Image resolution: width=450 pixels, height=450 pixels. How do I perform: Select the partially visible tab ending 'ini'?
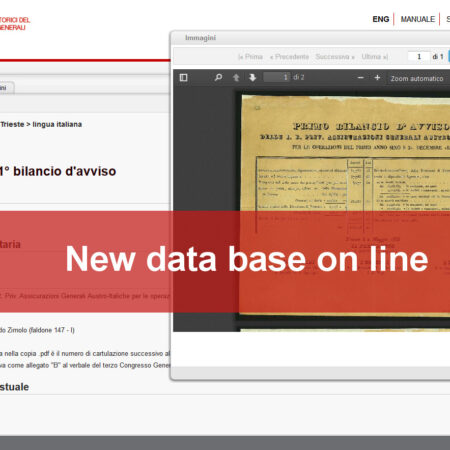coord(7,88)
